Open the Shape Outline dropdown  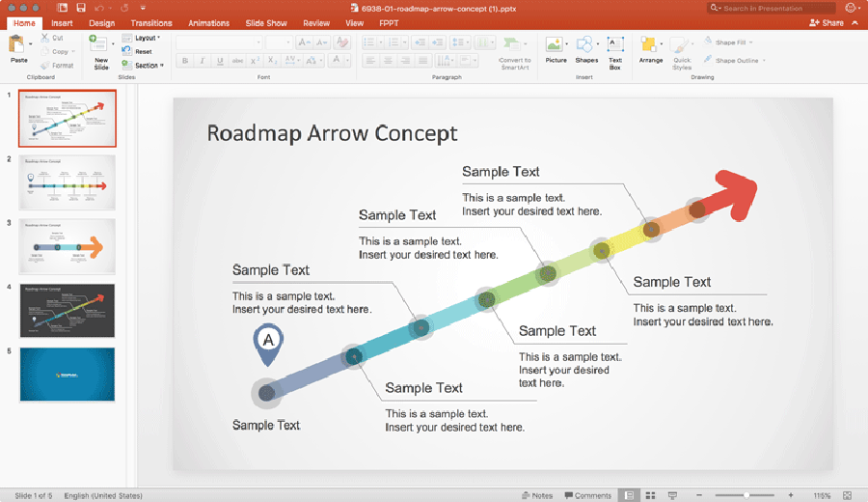coord(735,60)
